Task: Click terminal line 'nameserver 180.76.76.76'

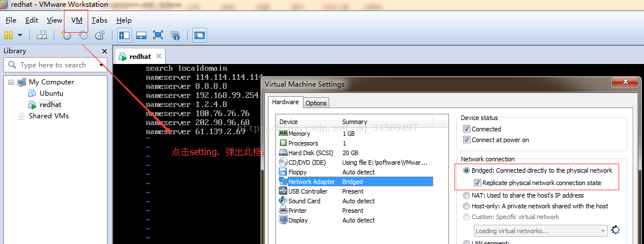Action: click(197, 114)
